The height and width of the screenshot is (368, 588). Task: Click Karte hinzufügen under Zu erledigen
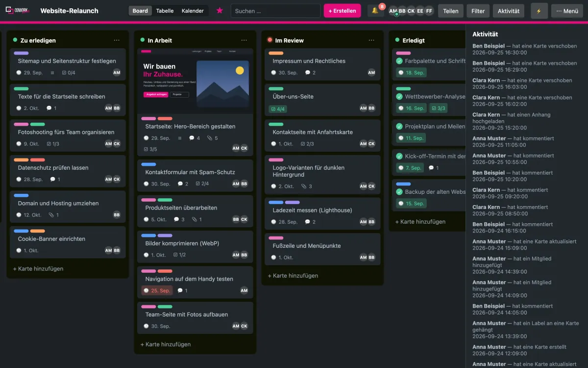[38, 269]
